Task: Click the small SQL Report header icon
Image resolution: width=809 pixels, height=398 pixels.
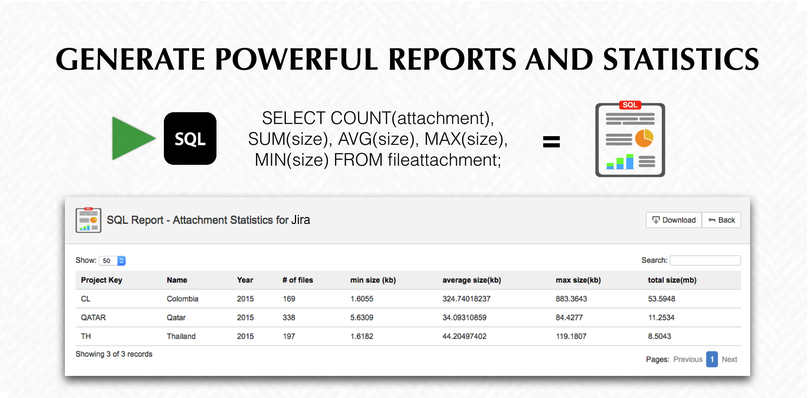Action: pyautogui.click(x=88, y=220)
